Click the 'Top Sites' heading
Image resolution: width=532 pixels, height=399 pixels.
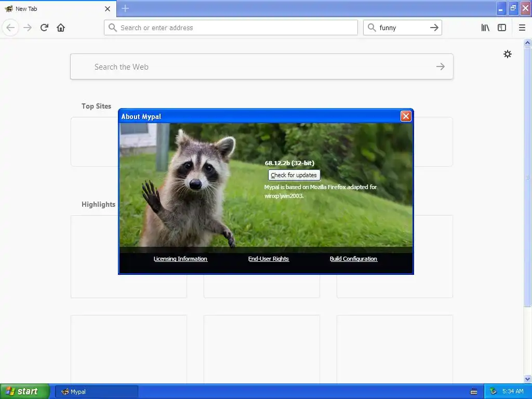click(x=96, y=106)
